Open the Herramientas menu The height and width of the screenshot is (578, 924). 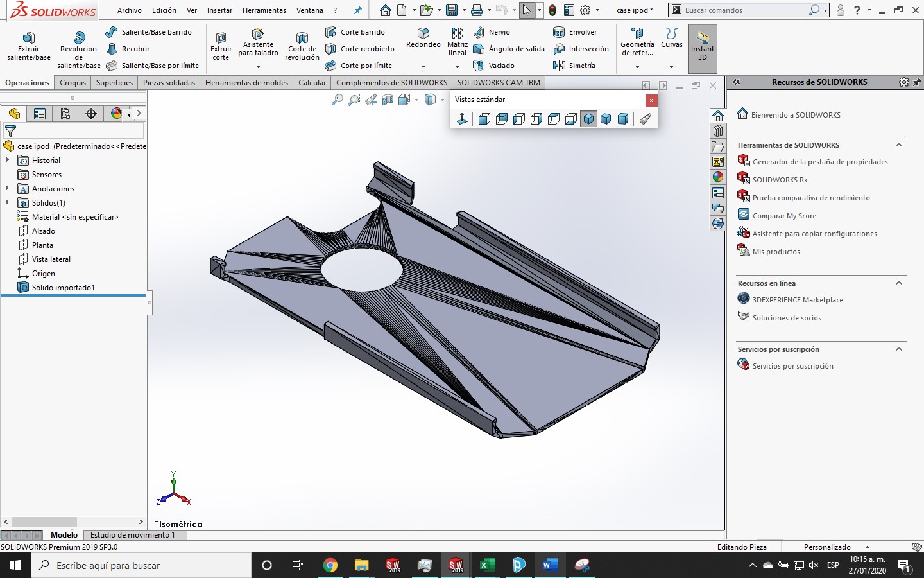(x=264, y=10)
